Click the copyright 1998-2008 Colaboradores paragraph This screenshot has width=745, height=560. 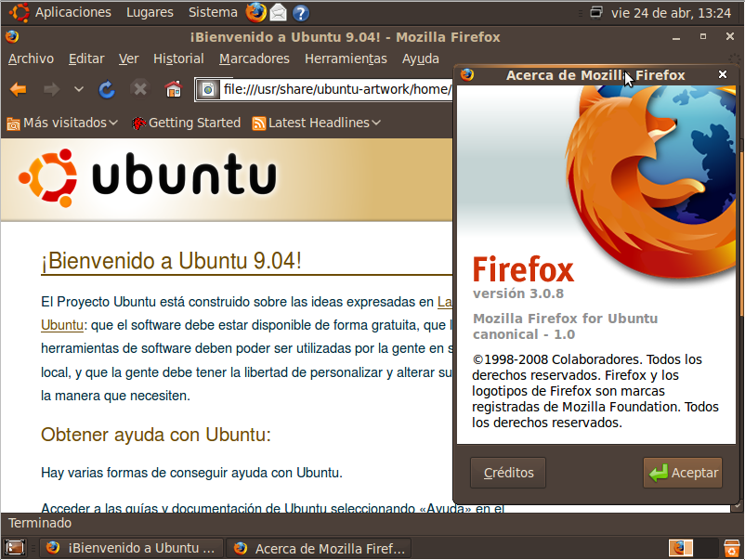[595, 391]
